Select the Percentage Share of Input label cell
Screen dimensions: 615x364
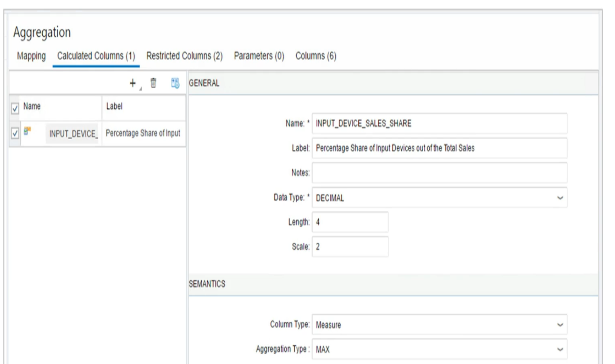(143, 134)
